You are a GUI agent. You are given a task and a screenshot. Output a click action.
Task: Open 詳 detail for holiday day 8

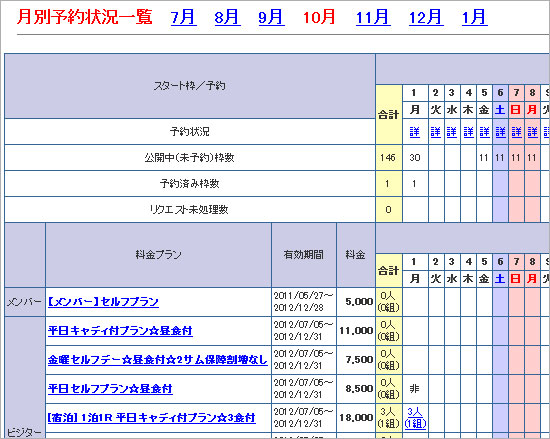point(532,132)
